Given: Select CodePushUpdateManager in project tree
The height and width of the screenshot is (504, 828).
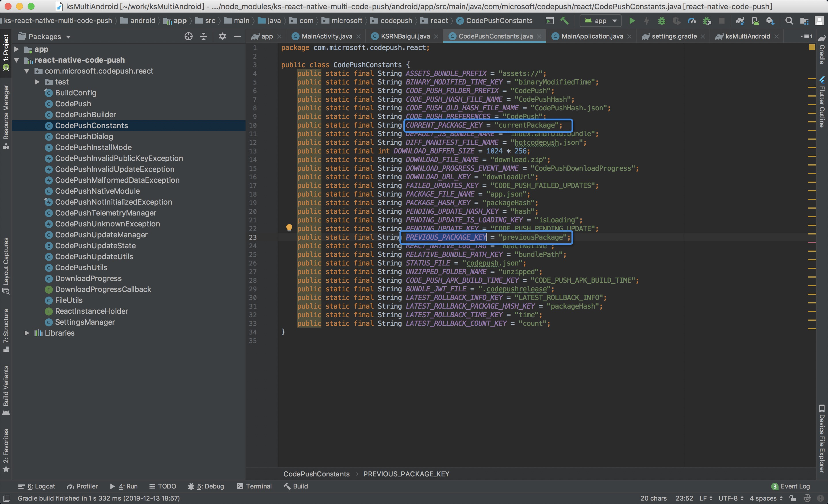Looking at the screenshot, I should pyautogui.click(x=101, y=235).
